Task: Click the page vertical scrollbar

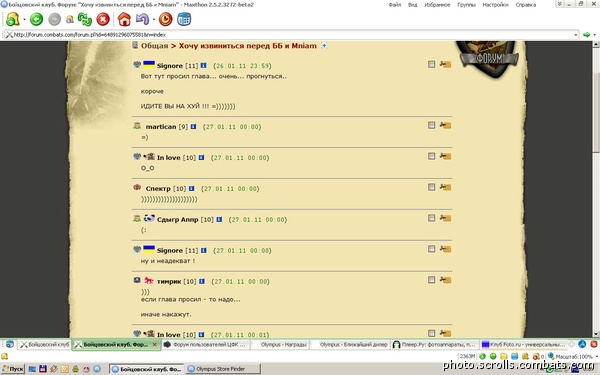Action: point(596,189)
